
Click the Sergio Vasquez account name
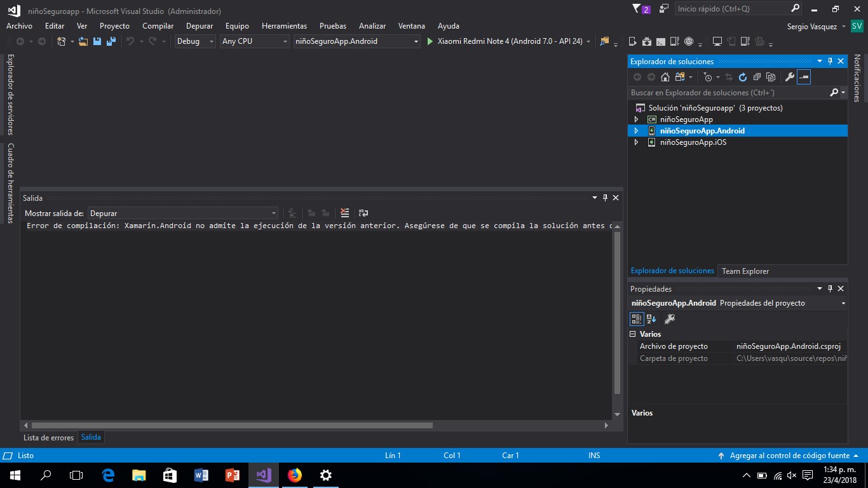tap(812, 26)
